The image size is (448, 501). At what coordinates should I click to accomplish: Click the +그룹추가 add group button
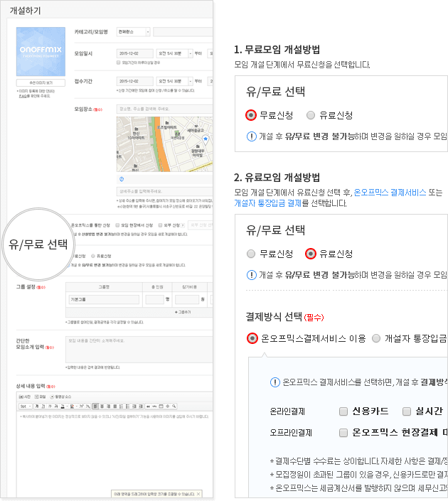(x=183, y=312)
